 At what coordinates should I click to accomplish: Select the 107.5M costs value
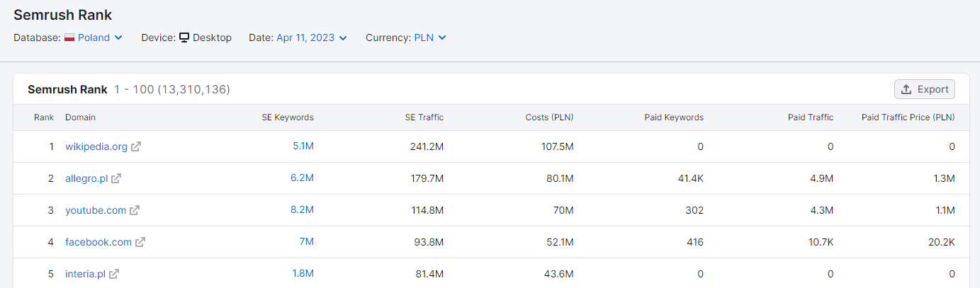[558, 146]
